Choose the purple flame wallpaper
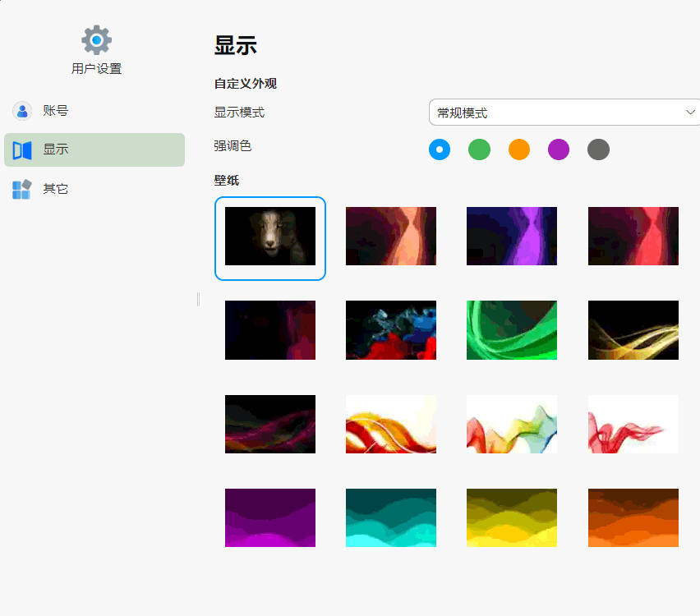The width and height of the screenshot is (700, 616). coord(512,236)
